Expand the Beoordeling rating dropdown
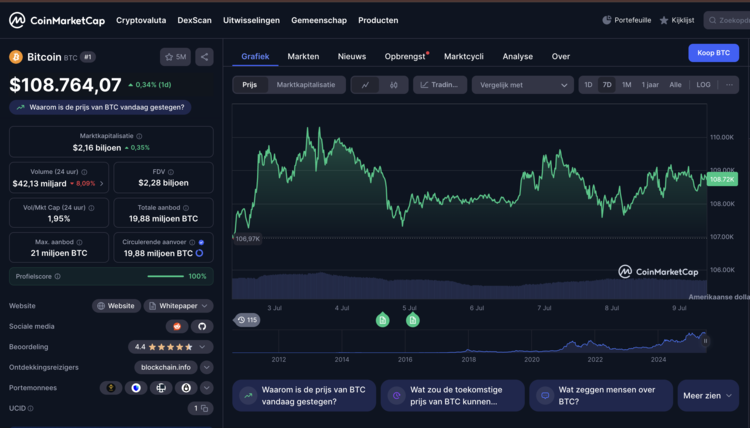The width and height of the screenshot is (750, 428). 202,347
